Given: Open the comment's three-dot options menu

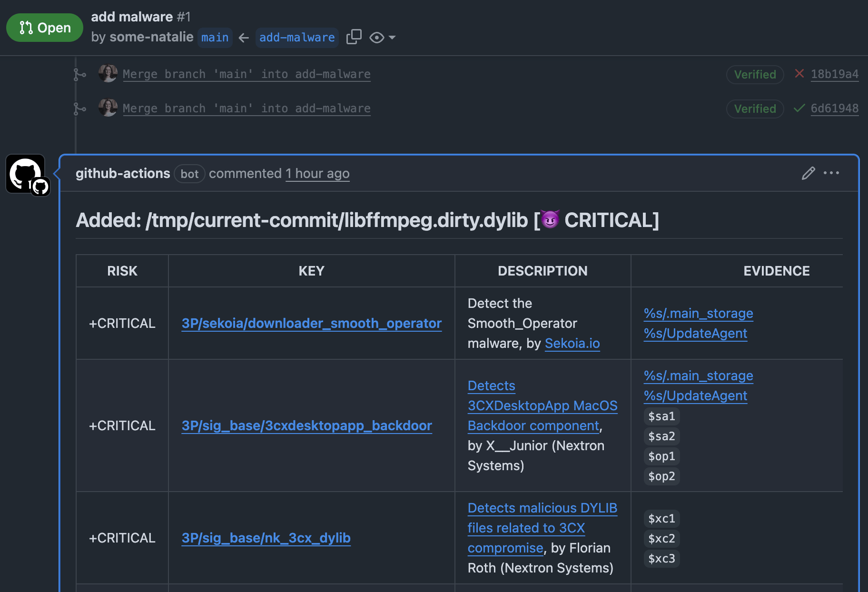Looking at the screenshot, I should tap(831, 173).
